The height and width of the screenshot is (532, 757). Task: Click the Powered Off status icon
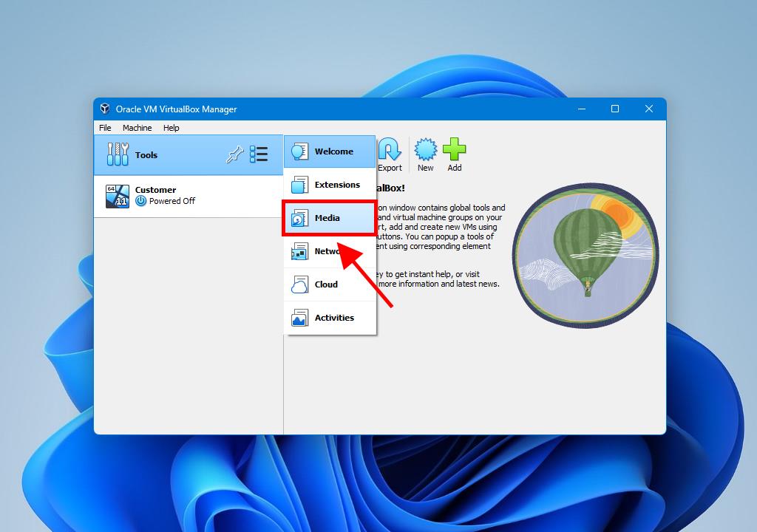(141, 201)
